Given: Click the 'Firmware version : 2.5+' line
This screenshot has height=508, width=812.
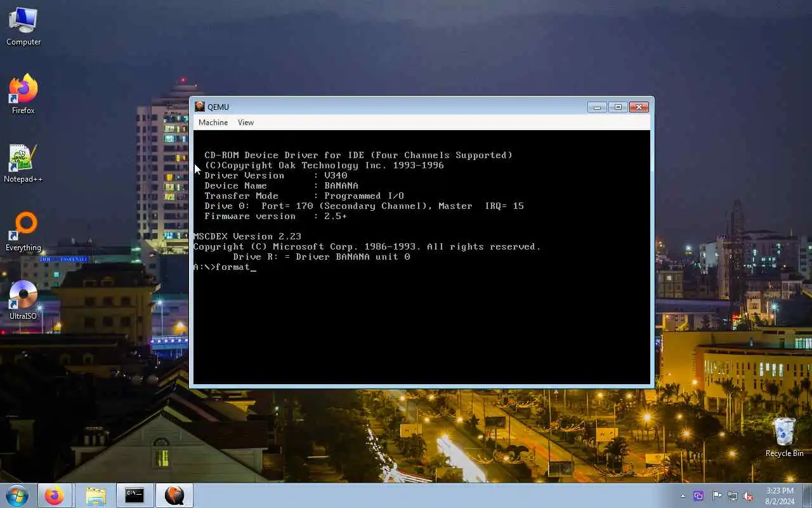Looking at the screenshot, I should (276, 216).
